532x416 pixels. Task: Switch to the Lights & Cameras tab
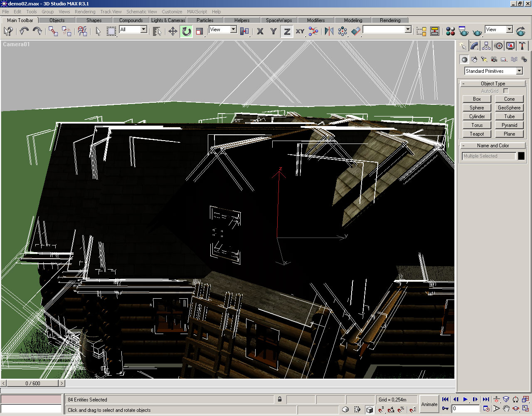coord(168,20)
